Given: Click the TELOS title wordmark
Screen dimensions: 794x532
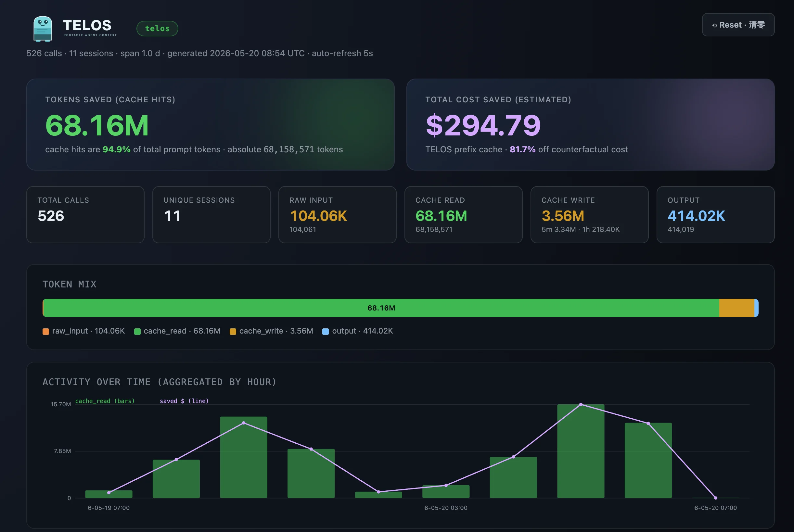Looking at the screenshot, I should point(87,25).
